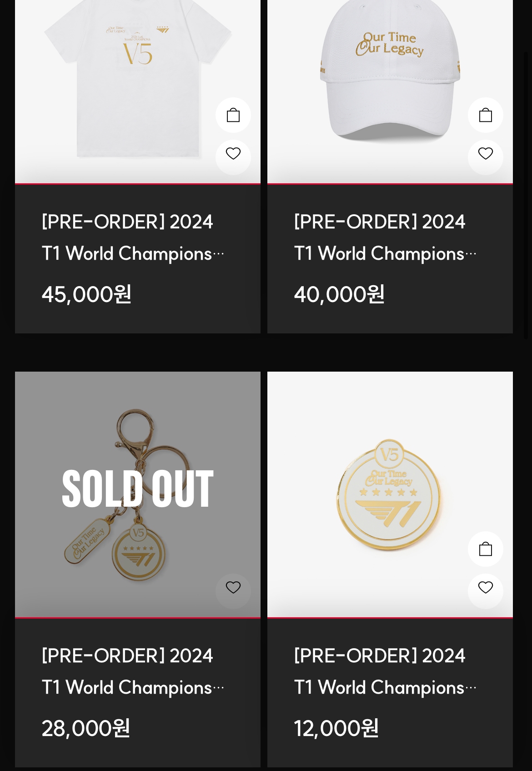Image resolution: width=532 pixels, height=771 pixels.
Task: Add the enamel pin badge to shopping bag
Action: click(486, 549)
